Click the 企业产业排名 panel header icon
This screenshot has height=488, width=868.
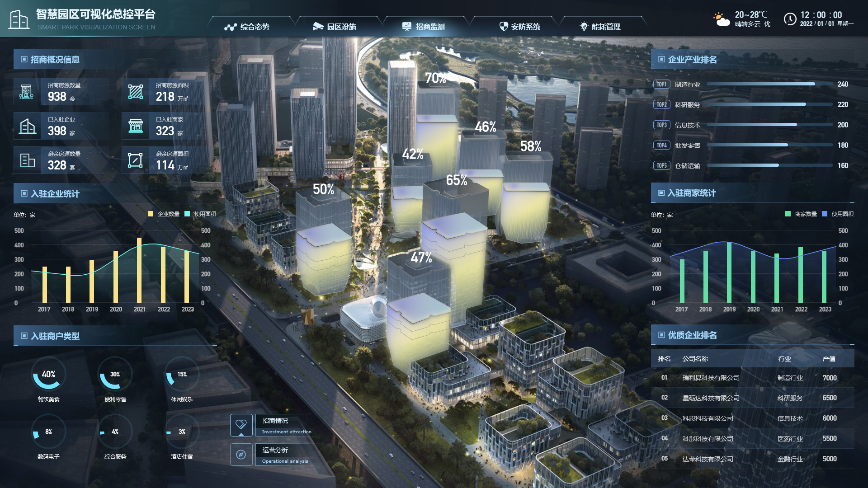click(x=662, y=59)
